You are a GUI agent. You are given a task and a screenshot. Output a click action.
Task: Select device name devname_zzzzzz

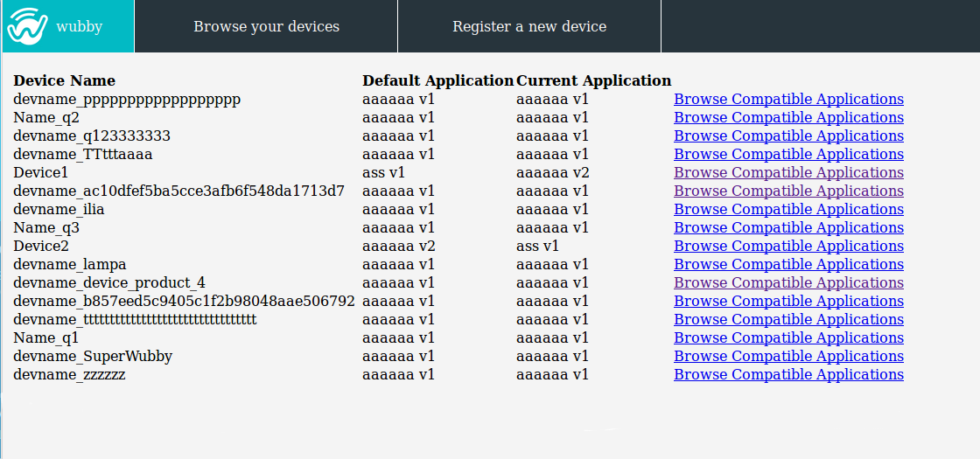pyautogui.click(x=69, y=375)
